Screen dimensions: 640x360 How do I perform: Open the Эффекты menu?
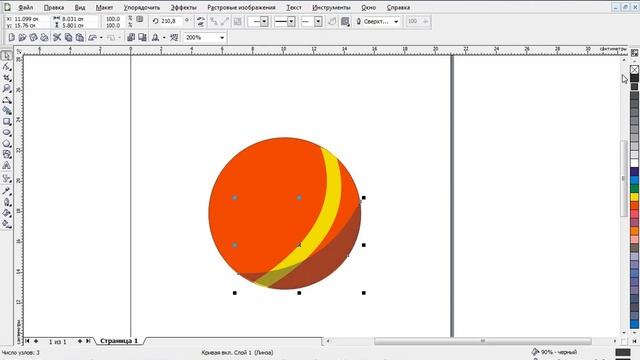pyautogui.click(x=183, y=7)
